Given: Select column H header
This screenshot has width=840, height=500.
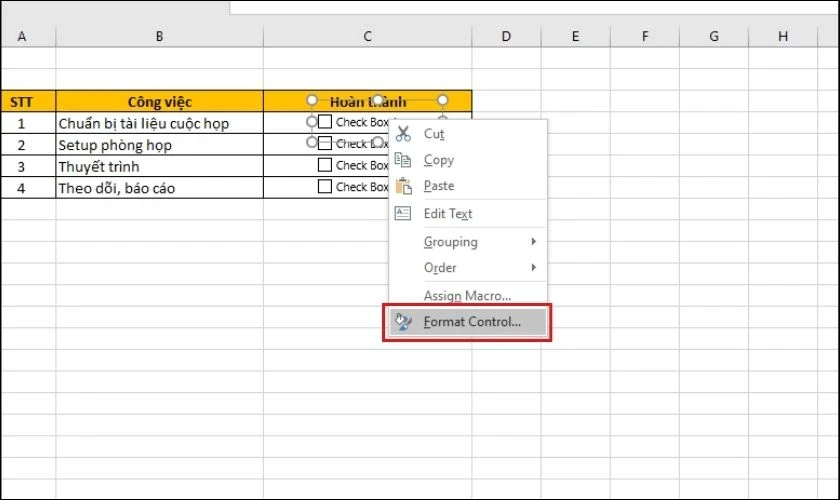Looking at the screenshot, I should (783, 36).
